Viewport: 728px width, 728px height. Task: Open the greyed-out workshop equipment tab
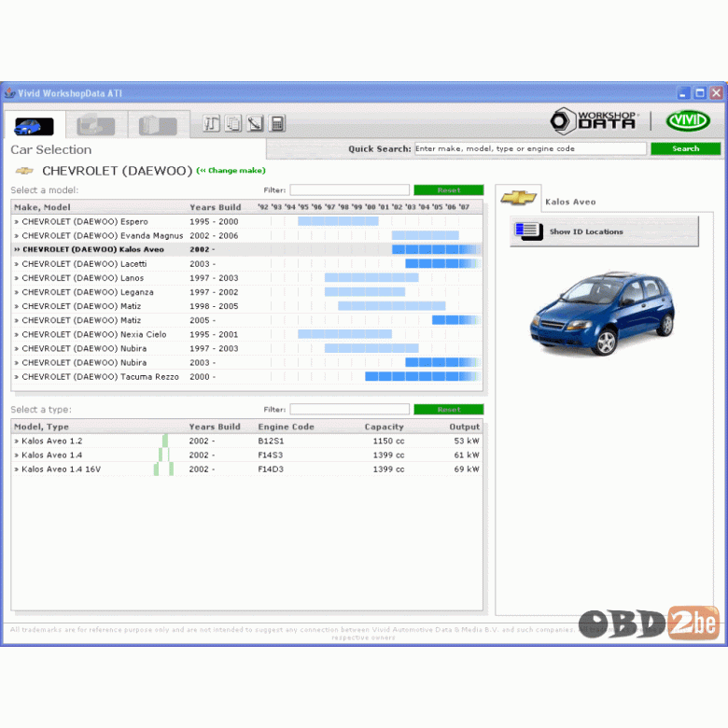(x=96, y=126)
